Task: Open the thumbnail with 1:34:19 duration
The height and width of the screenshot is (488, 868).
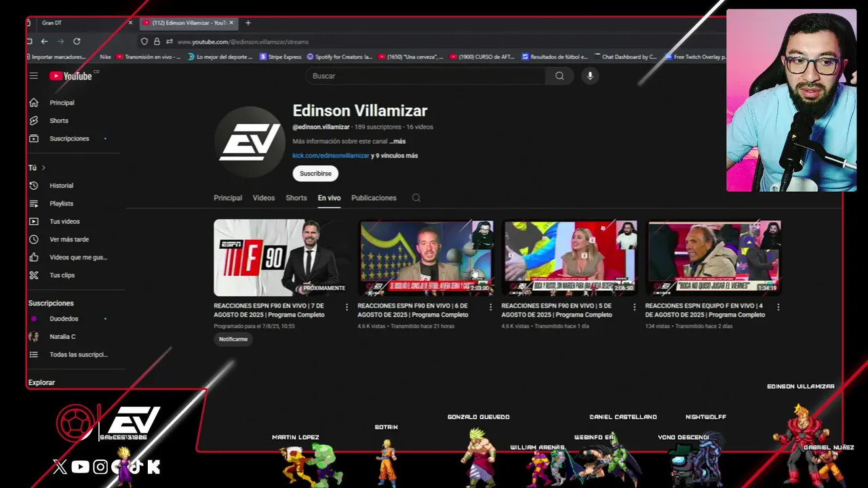Action: (x=713, y=258)
